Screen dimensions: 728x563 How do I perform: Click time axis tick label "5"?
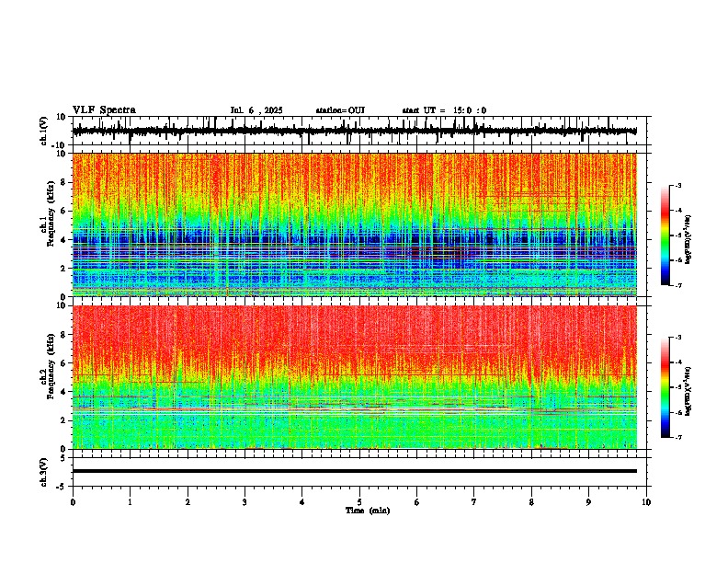(x=359, y=502)
